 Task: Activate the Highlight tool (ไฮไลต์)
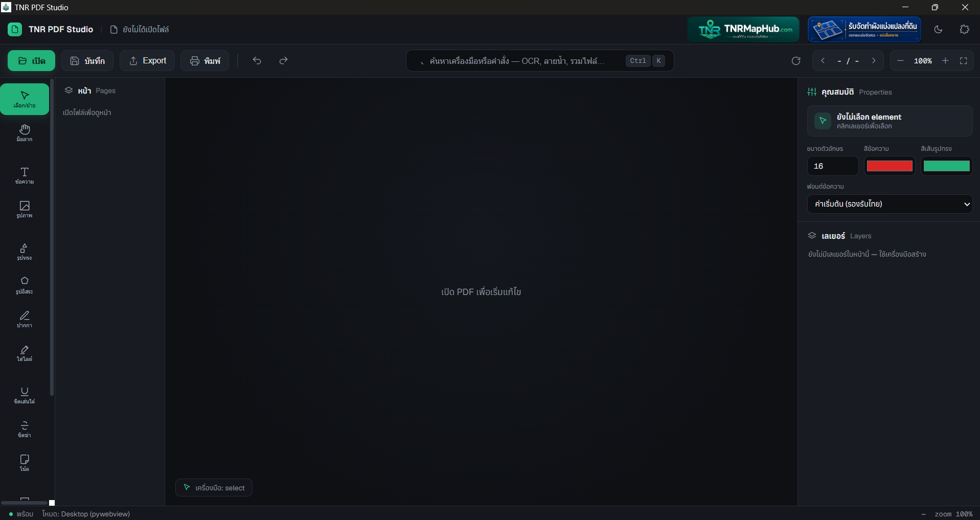tap(25, 353)
